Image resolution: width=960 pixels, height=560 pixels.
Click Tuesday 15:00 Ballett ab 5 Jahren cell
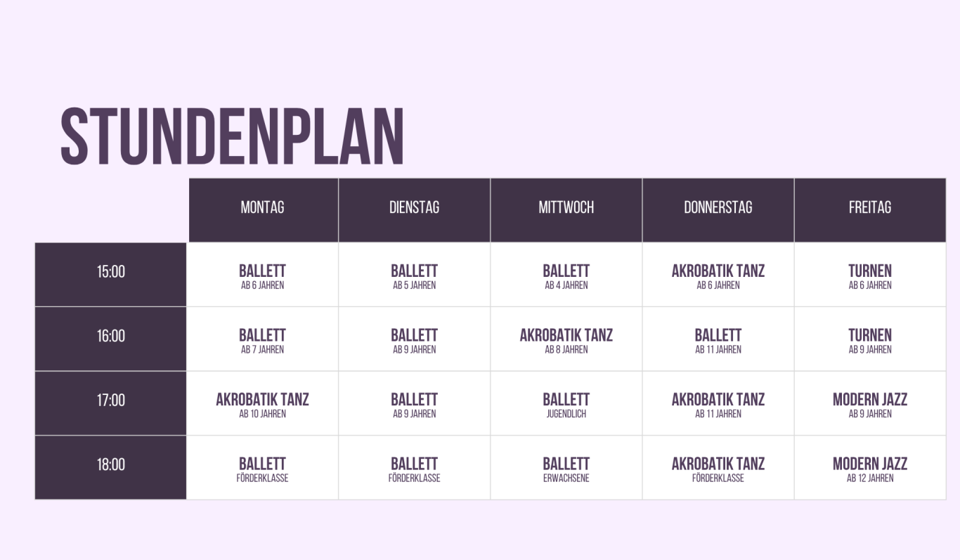415,275
